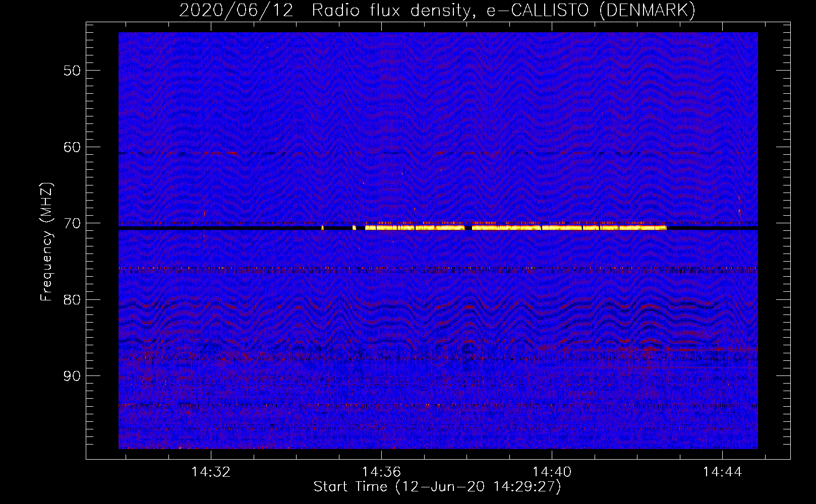The width and height of the screenshot is (816, 504).
Task: Click the 14:40 time tick label
Action: coord(552,472)
